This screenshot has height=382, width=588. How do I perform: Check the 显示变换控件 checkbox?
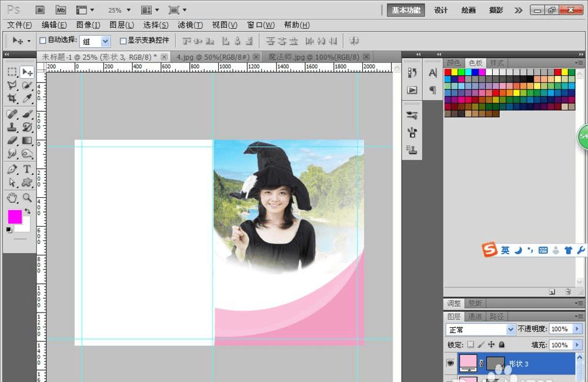[123, 41]
